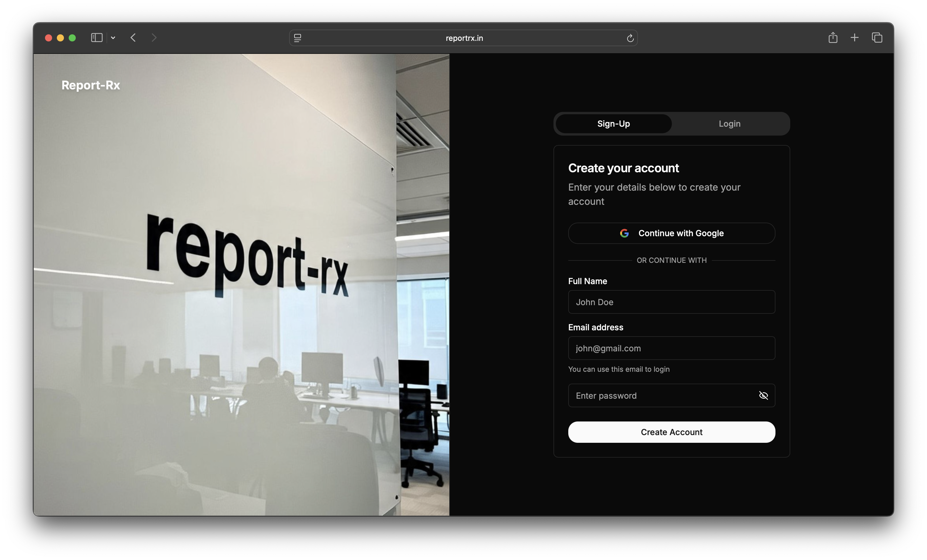Image resolution: width=927 pixels, height=560 pixels.
Task: Go back using the back arrow
Action: click(x=133, y=38)
